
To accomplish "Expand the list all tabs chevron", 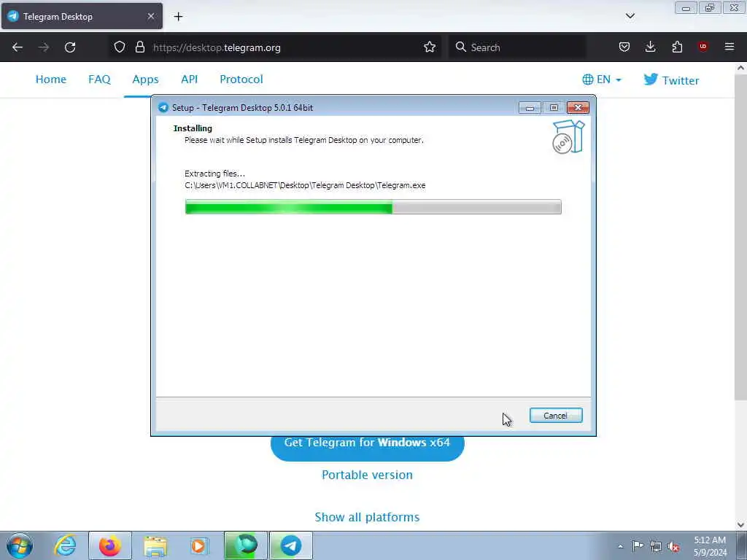I will [x=630, y=16].
